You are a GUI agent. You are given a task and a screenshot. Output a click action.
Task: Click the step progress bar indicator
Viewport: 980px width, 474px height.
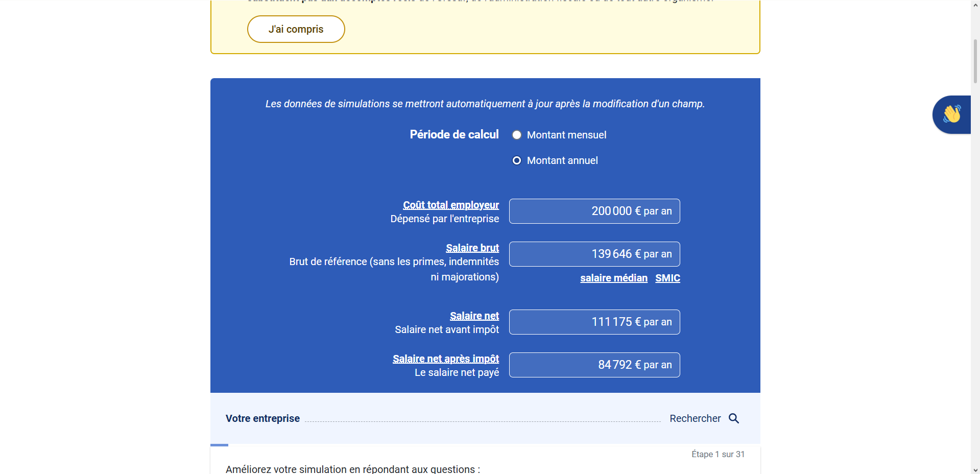pyautogui.click(x=219, y=445)
